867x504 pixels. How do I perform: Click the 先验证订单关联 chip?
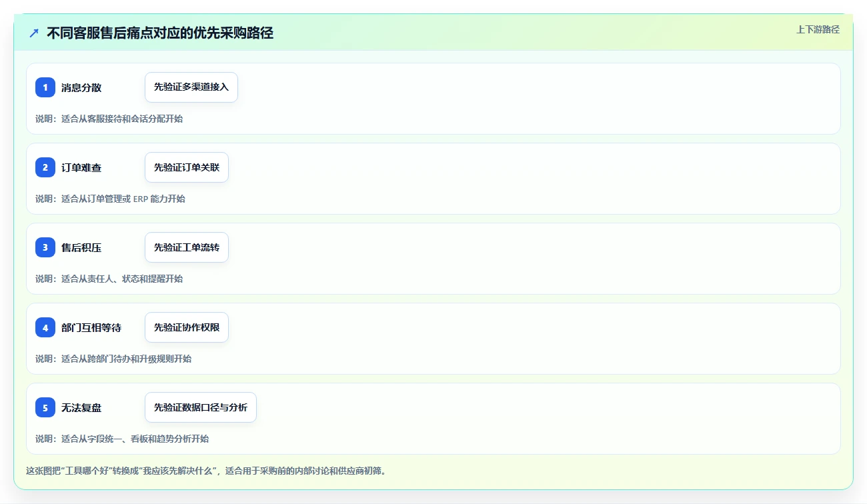[x=187, y=167]
